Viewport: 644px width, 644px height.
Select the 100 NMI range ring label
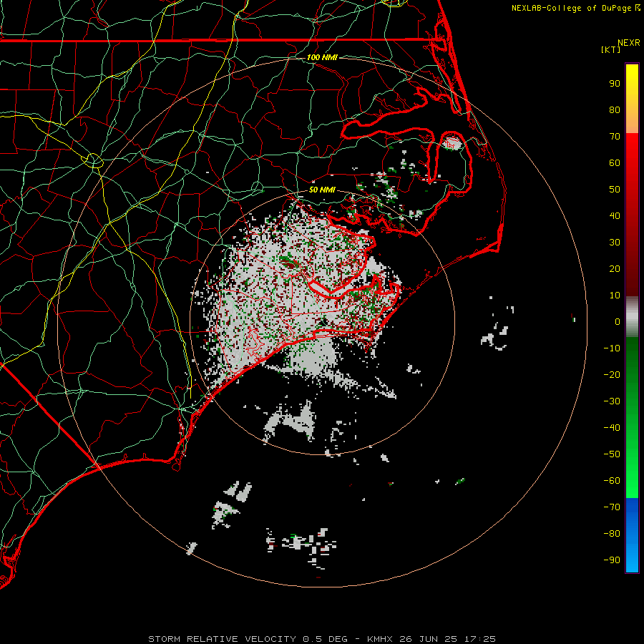click(x=322, y=57)
